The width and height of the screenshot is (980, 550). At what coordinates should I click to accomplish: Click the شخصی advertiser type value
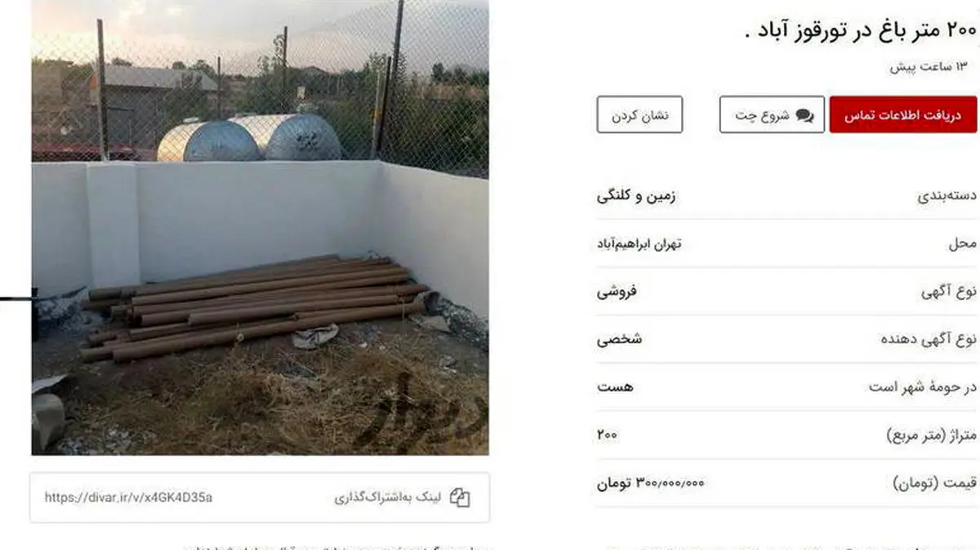[x=619, y=339]
